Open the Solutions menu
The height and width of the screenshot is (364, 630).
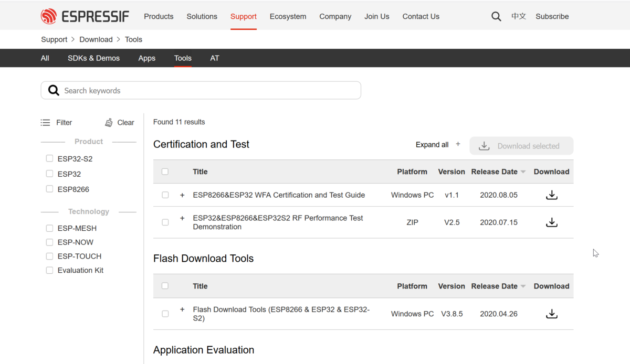pyautogui.click(x=202, y=16)
